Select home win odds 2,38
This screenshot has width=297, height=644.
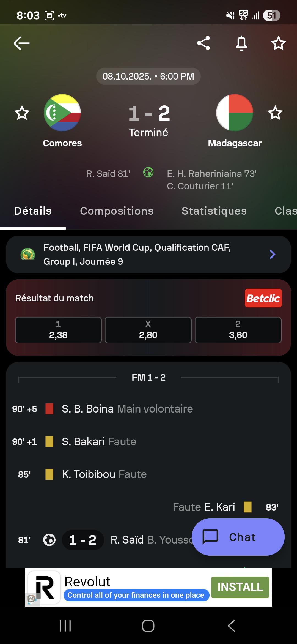point(58,330)
